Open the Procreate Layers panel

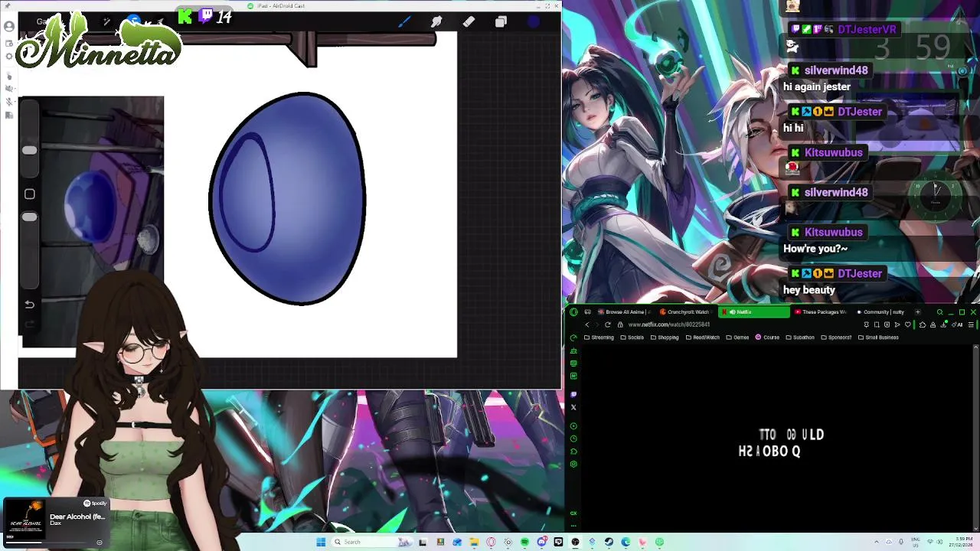pyautogui.click(x=501, y=22)
